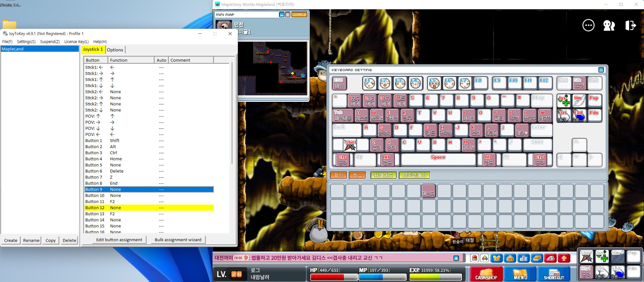Select the Button 9 row in the list
Screen dimensions: 644x282
click(x=149, y=189)
